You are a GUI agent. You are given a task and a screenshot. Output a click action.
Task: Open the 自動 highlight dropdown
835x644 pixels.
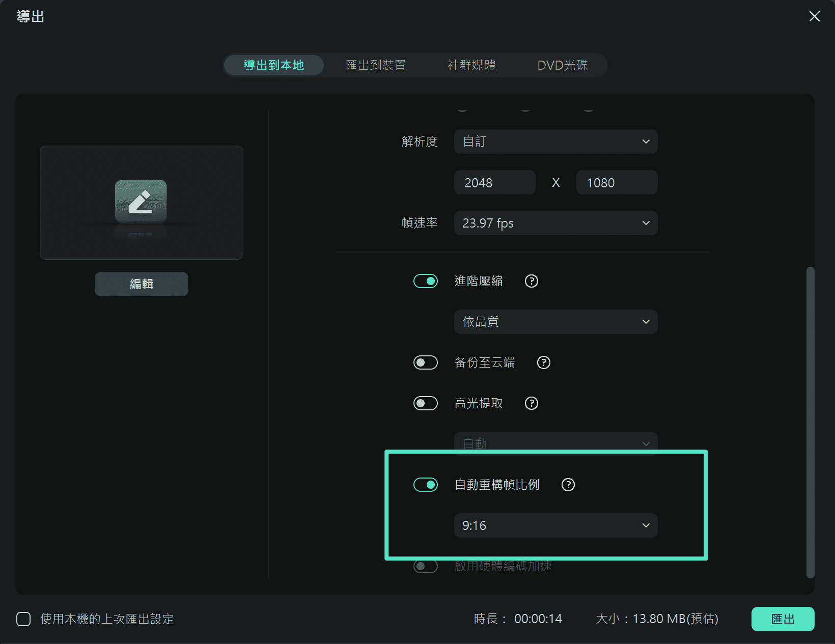coord(556,442)
